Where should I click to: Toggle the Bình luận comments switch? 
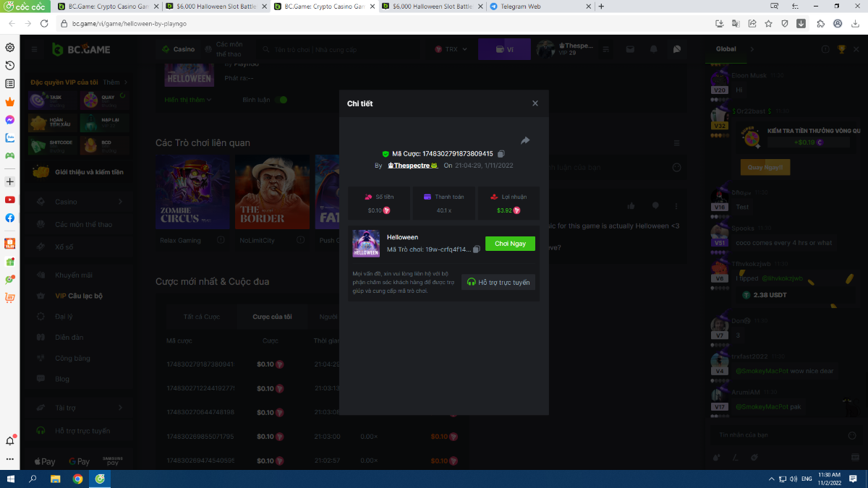(280, 100)
